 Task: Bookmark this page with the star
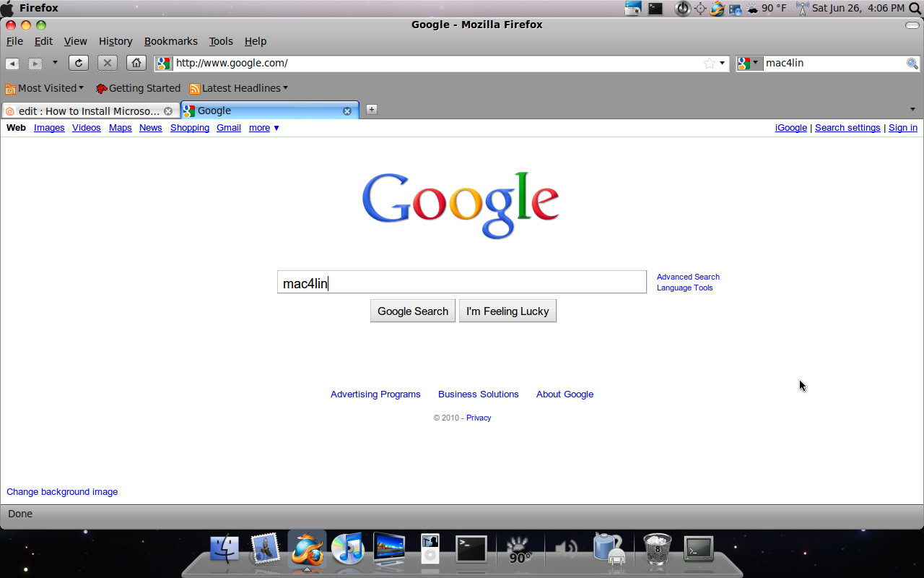(710, 63)
